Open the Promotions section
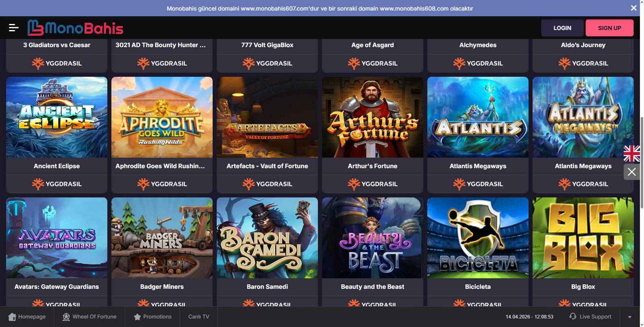 (x=152, y=317)
